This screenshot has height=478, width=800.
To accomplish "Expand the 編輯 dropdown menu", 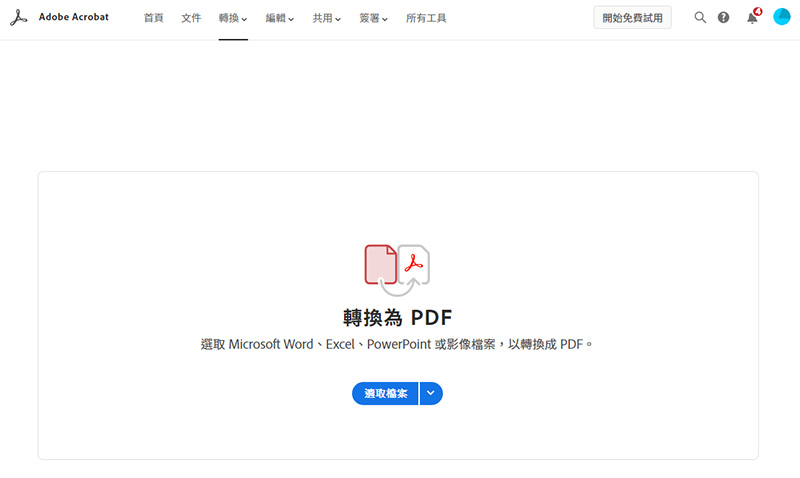I will [280, 18].
